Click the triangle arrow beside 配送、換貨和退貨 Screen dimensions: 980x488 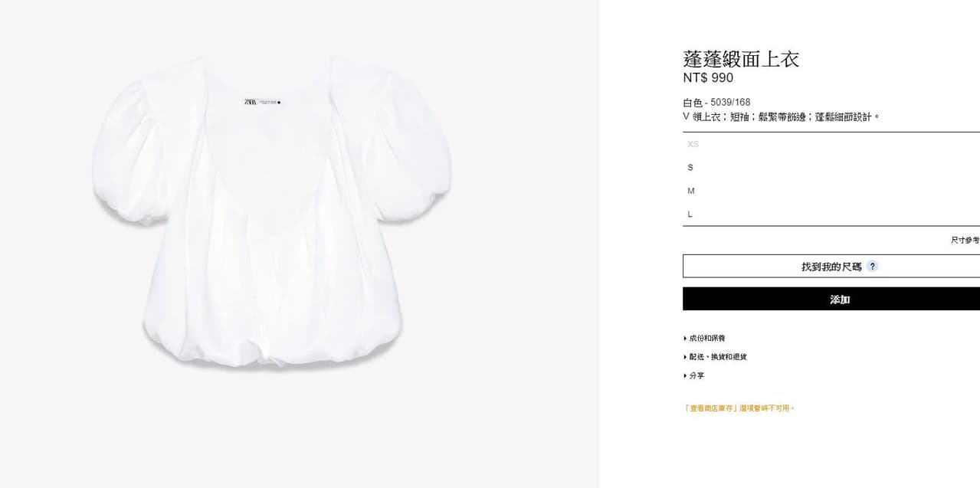tap(685, 357)
